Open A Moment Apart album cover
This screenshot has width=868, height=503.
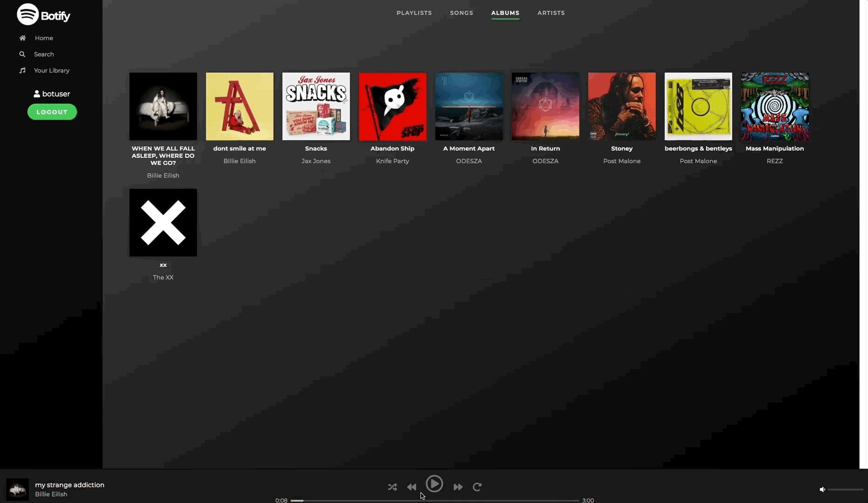point(469,106)
